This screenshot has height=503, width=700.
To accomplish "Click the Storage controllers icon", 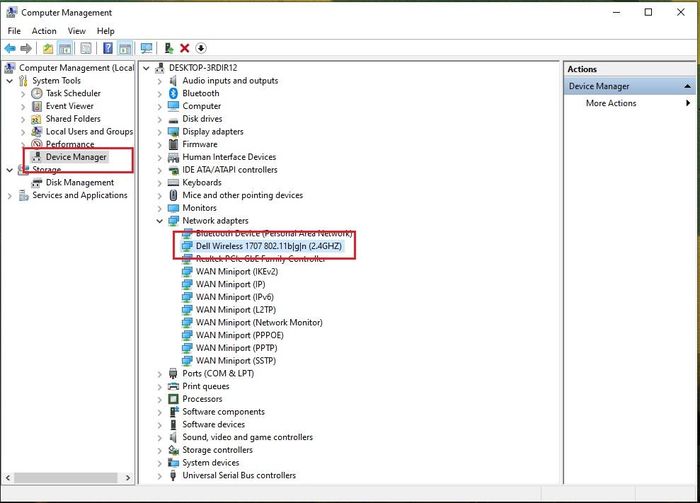I will pyautogui.click(x=173, y=450).
